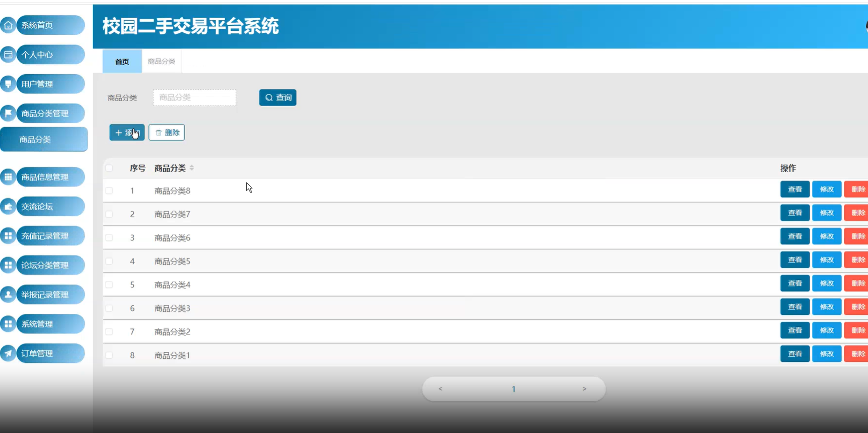Click the 商品分类1 cell text
Viewport: 868px width, 433px height.
172,356
